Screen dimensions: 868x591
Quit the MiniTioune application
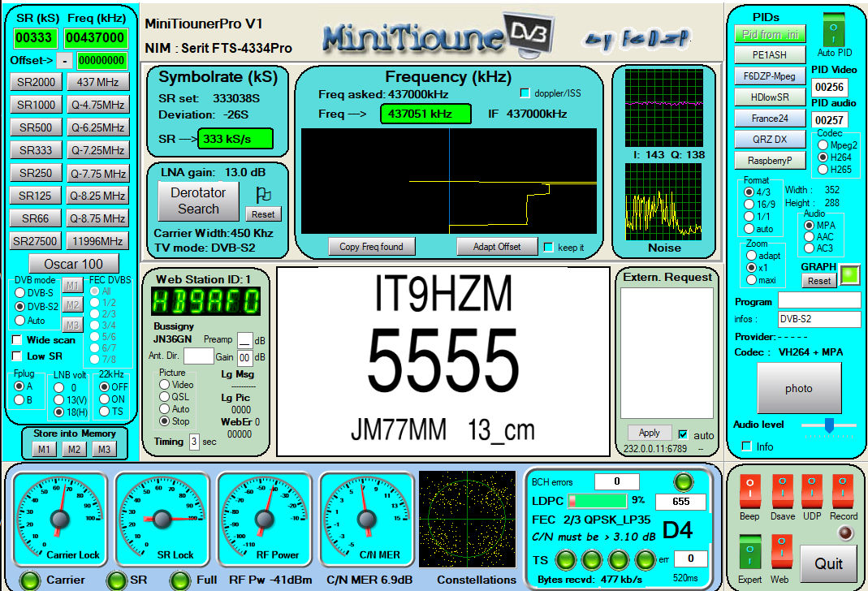828,564
